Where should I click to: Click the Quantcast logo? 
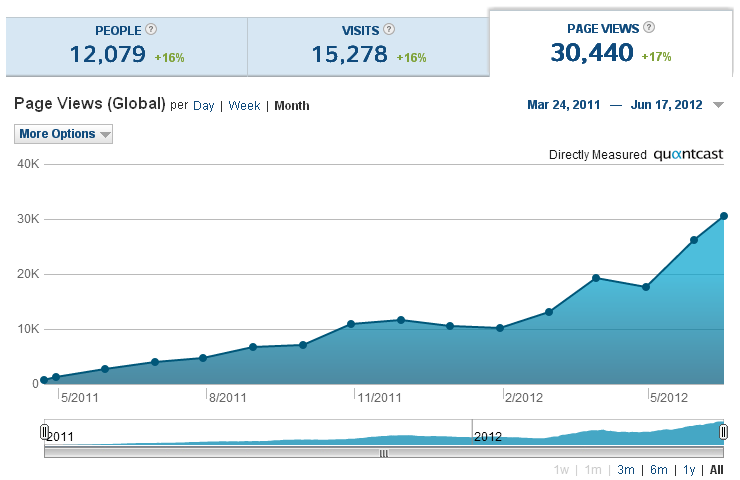(x=688, y=155)
